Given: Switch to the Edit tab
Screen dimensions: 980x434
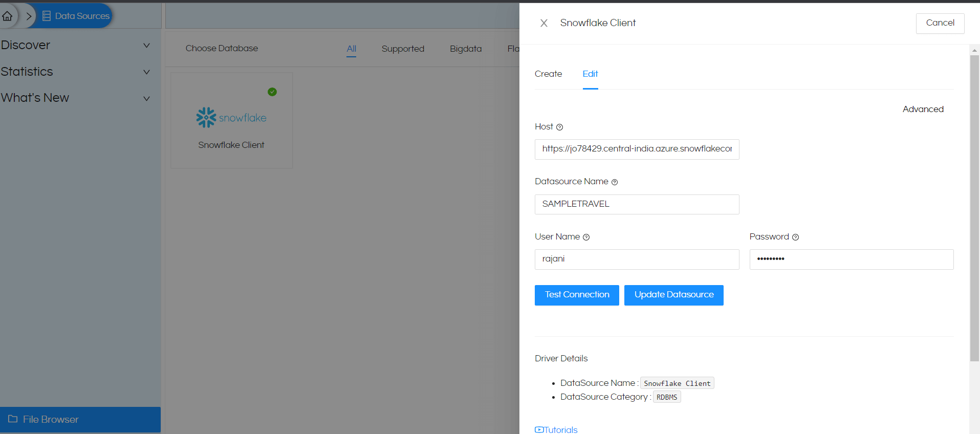Looking at the screenshot, I should 590,74.
